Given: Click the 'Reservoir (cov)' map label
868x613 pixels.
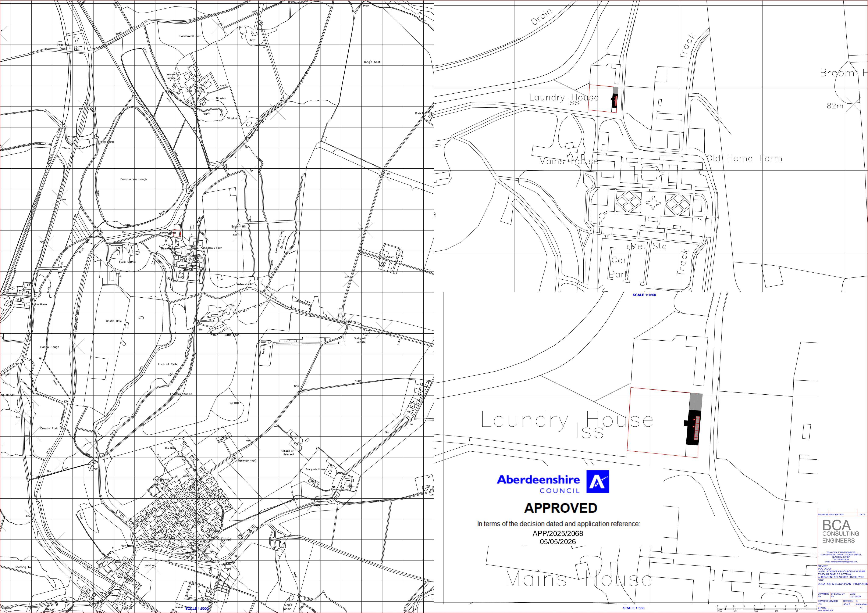Looking at the screenshot, I should [247, 461].
